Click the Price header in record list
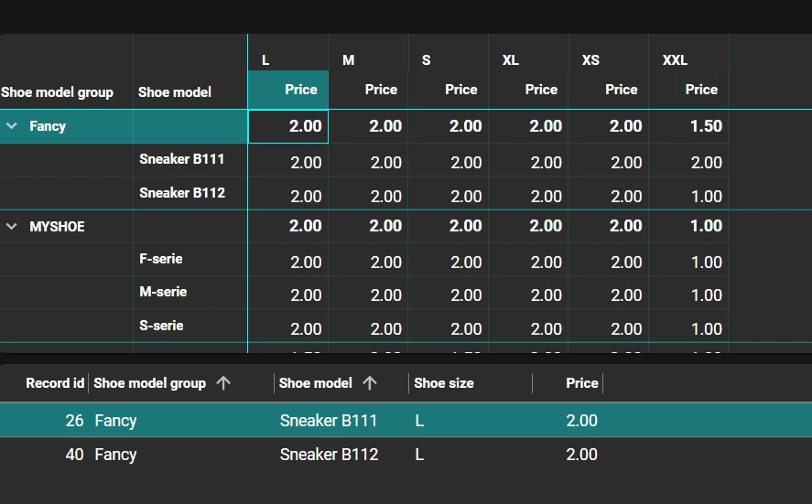This screenshot has width=812, height=504. [x=581, y=383]
